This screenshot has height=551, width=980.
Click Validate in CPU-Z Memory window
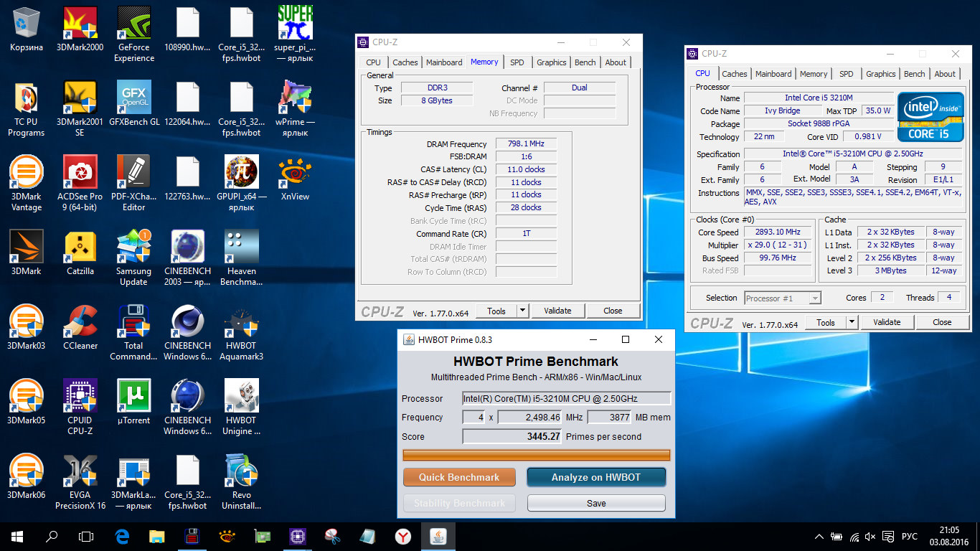click(557, 311)
